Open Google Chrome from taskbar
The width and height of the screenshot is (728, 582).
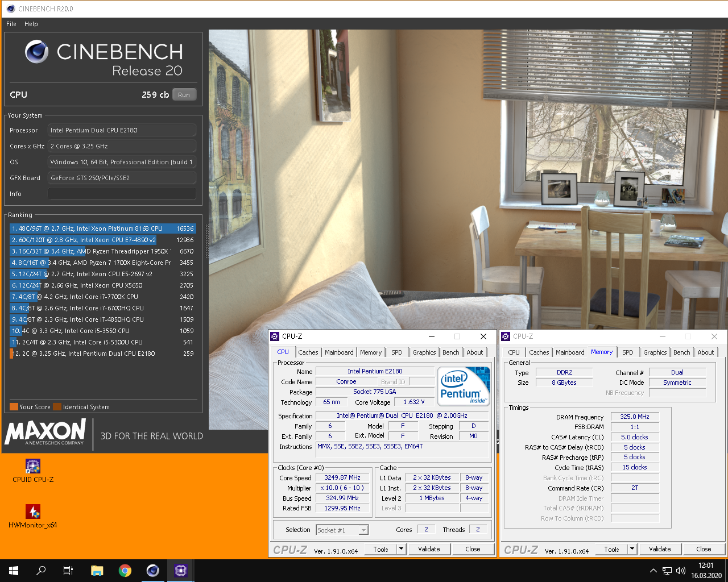(125, 571)
